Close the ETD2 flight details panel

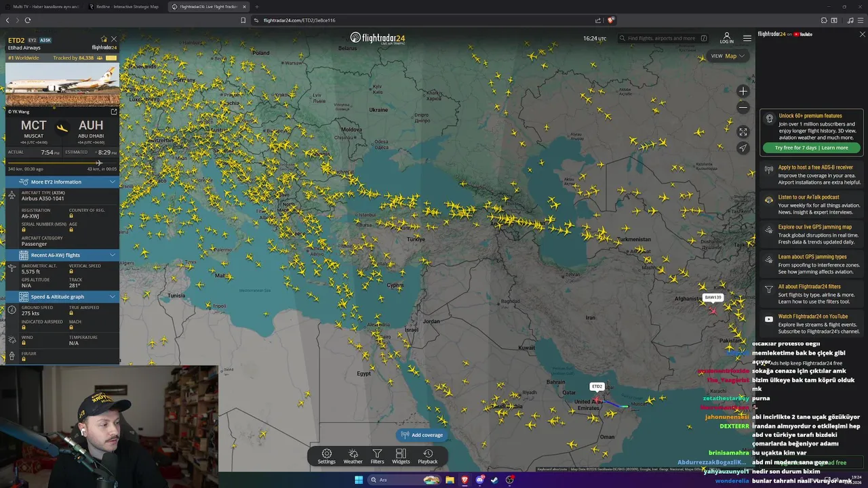click(114, 39)
